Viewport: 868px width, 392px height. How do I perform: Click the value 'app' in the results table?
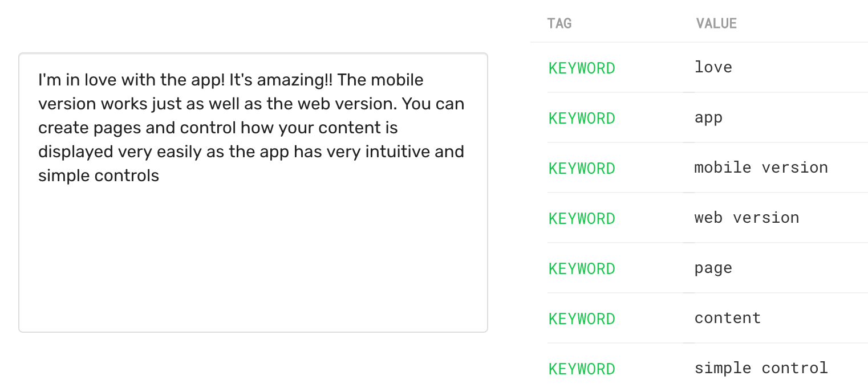[708, 117]
